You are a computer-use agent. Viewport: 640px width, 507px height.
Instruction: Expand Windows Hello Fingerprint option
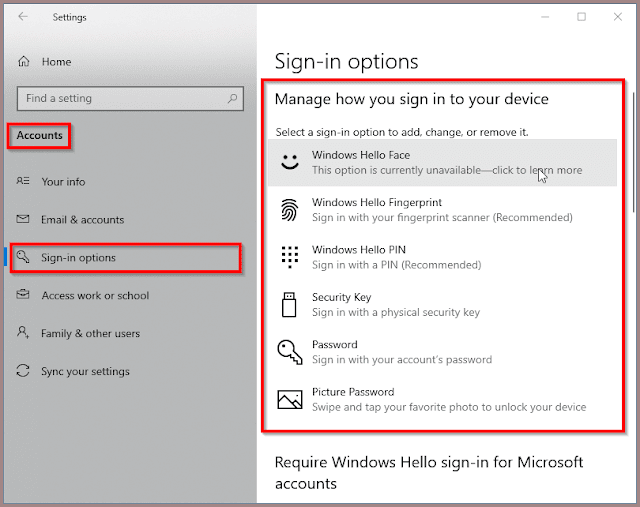point(442,210)
